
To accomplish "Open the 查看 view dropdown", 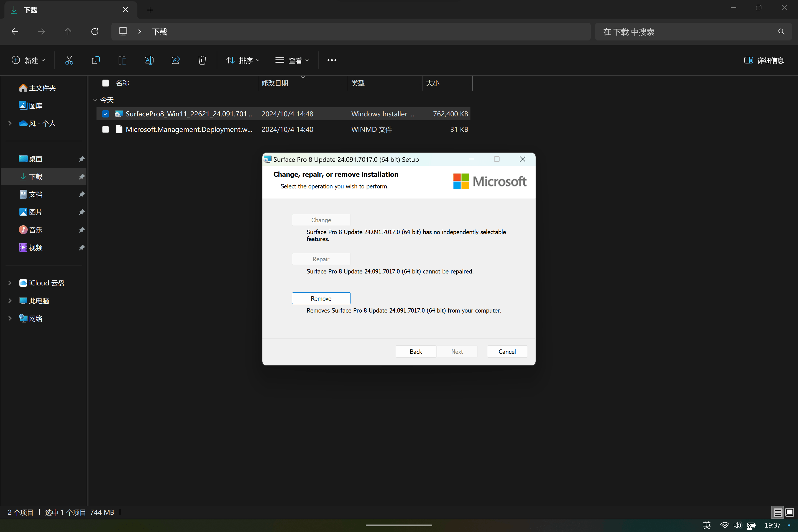I will [292, 60].
